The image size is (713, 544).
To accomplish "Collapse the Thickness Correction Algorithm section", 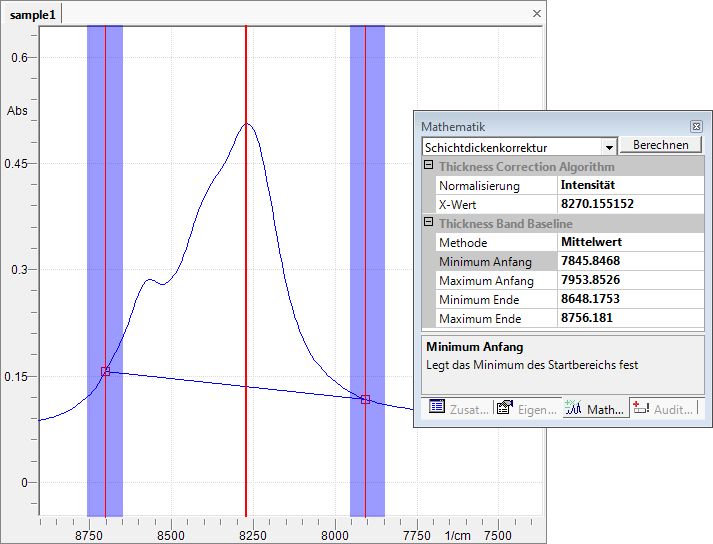I will coord(429,167).
